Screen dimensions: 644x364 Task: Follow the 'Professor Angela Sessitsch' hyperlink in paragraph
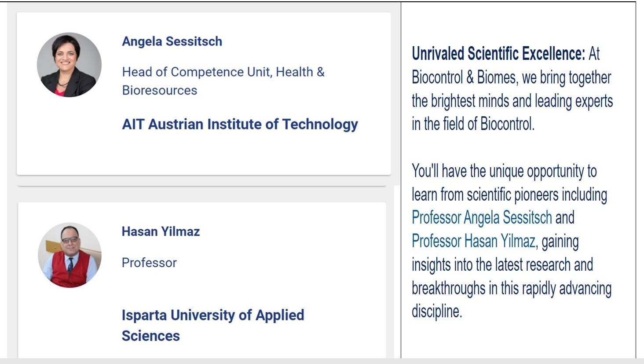pyautogui.click(x=482, y=217)
